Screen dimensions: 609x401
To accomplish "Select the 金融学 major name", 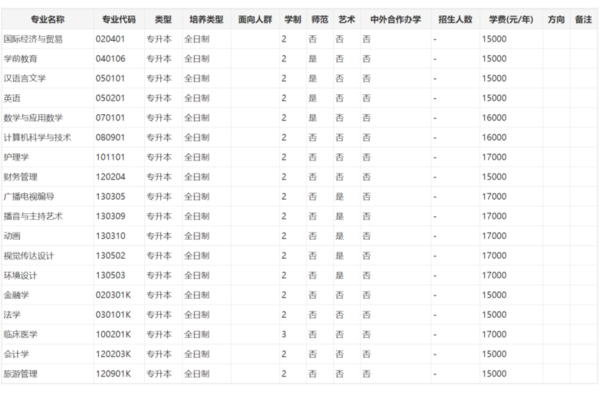I will coord(16,295).
